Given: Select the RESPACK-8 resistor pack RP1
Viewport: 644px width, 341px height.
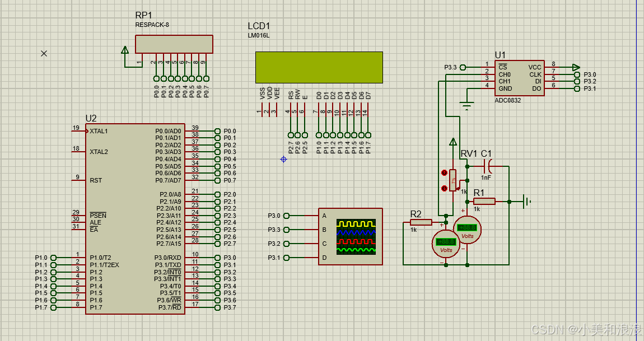Looking at the screenshot, I should pyautogui.click(x=174, y=43).
